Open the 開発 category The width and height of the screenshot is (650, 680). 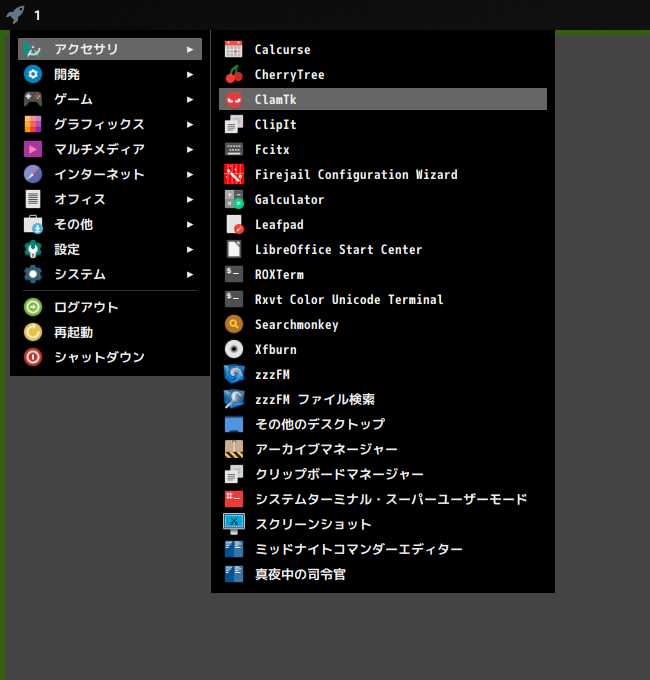tap(110, 75)
